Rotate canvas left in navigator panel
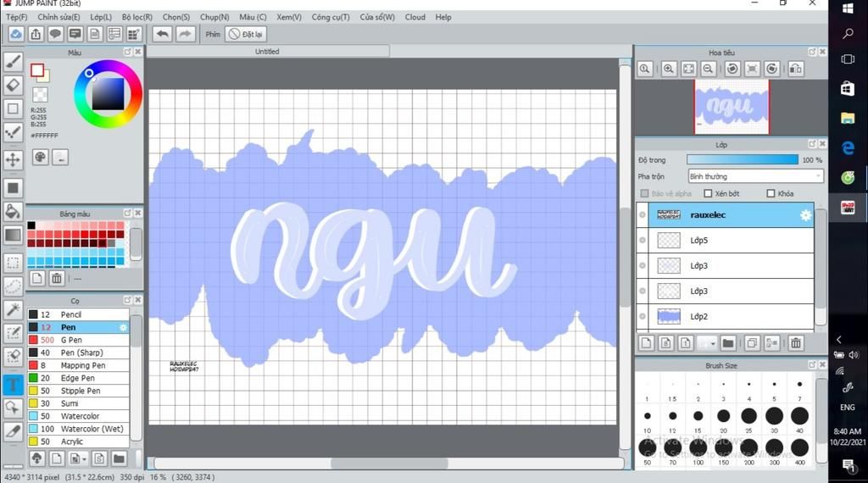The image size is (868, 483). (732, 69)
